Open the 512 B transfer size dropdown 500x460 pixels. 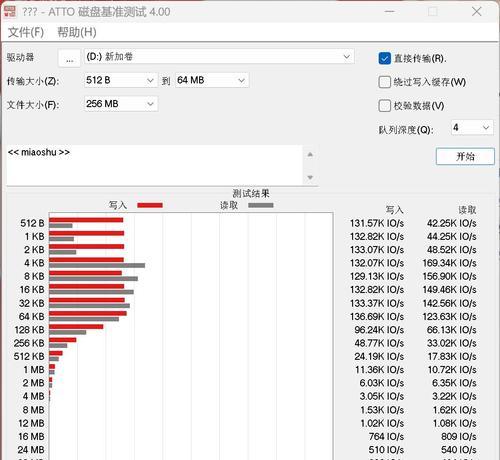pyautogui.click(x=120, y=80)
